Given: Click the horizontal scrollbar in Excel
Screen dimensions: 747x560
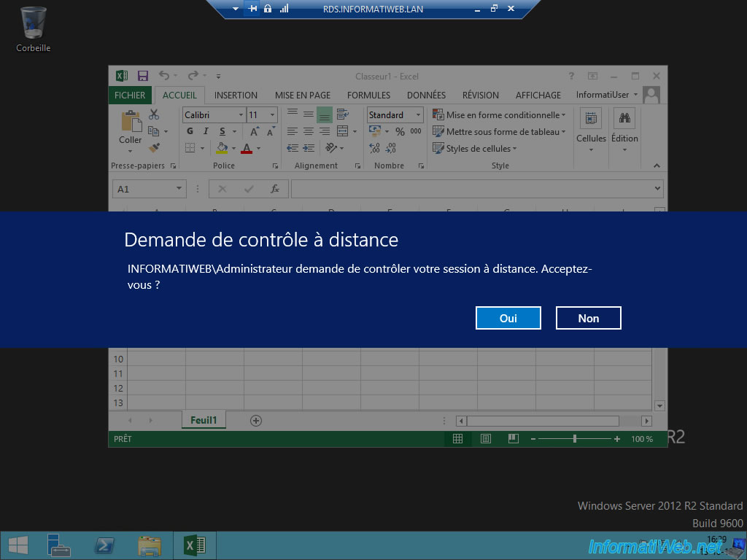Looking at the screenshot, I should (x=543, y=421).
